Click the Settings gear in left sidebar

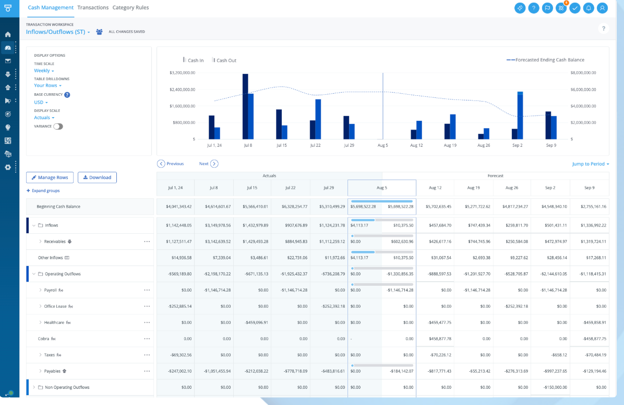point(8,167)
